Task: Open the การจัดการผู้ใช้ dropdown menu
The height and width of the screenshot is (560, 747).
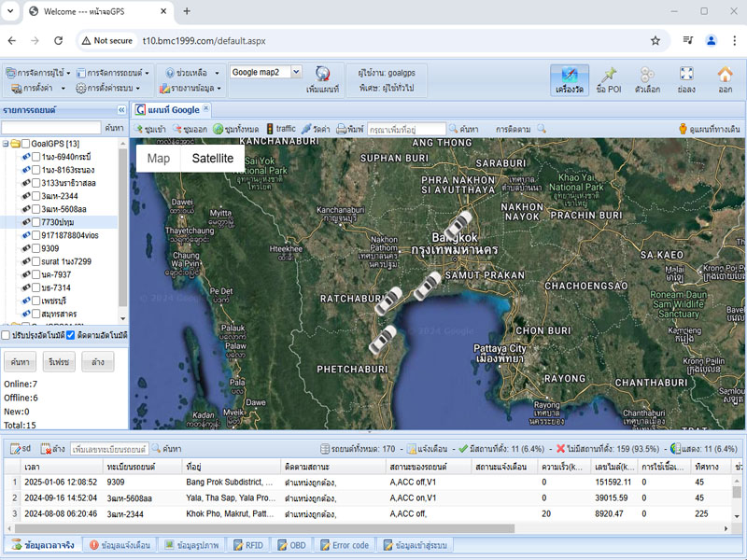Action: pyautogui.click(x=38, y=73)
